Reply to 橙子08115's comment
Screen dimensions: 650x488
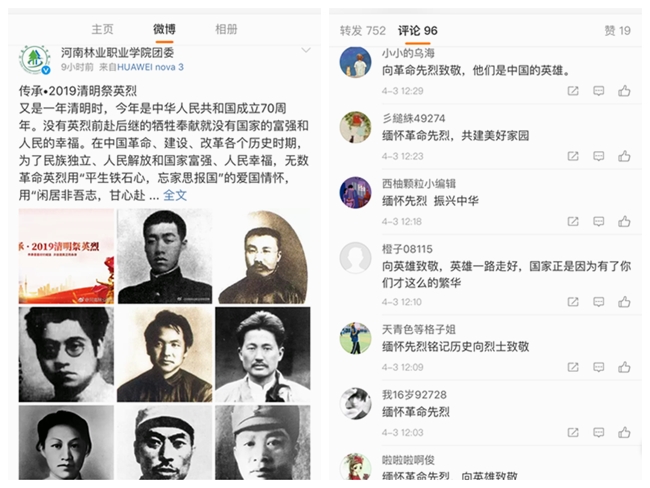point(598,302)
